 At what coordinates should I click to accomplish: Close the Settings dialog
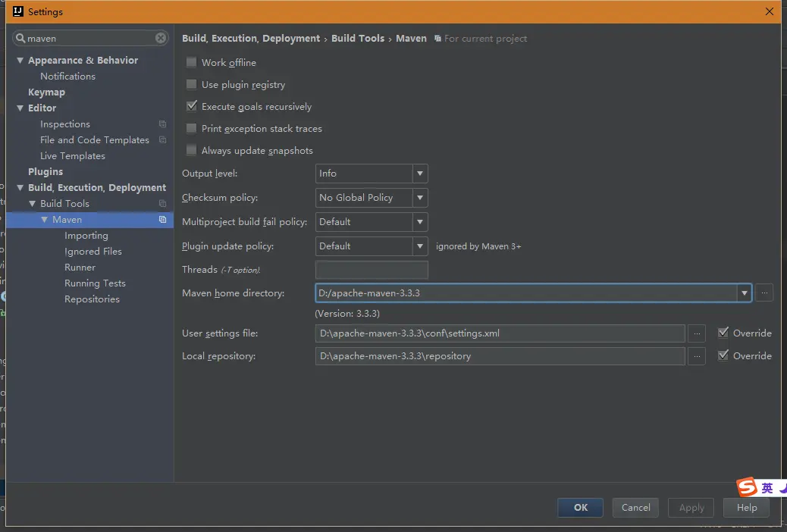pyautogui.click(x=769, y=11)
